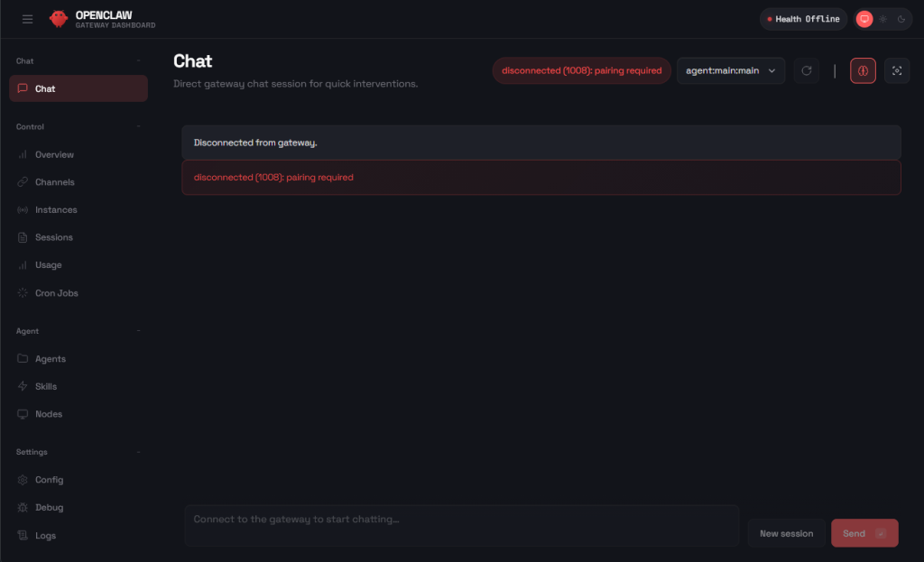Open the Debug settings page
This screenshot has height=562, width=924.
coord(49,508)
